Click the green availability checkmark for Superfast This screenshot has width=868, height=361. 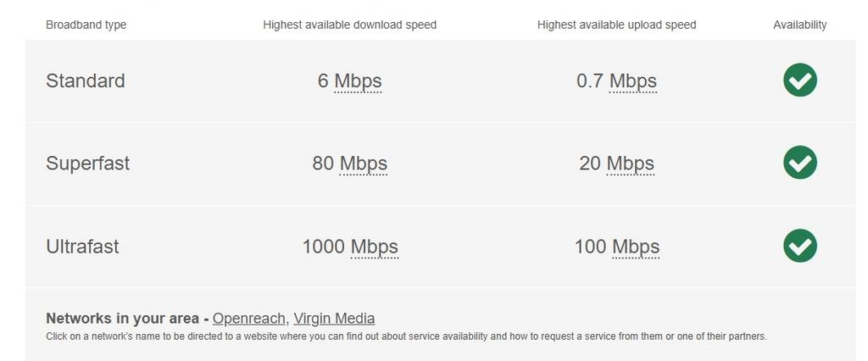coord(799,163)
